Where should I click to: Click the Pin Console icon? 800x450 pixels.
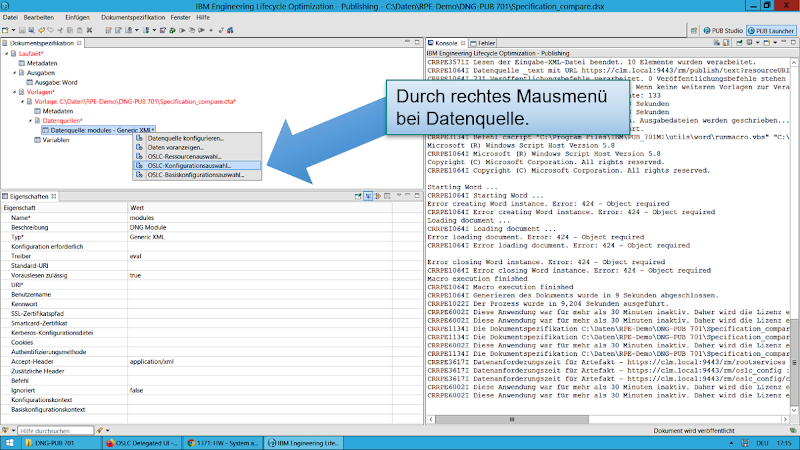(739, 43)
